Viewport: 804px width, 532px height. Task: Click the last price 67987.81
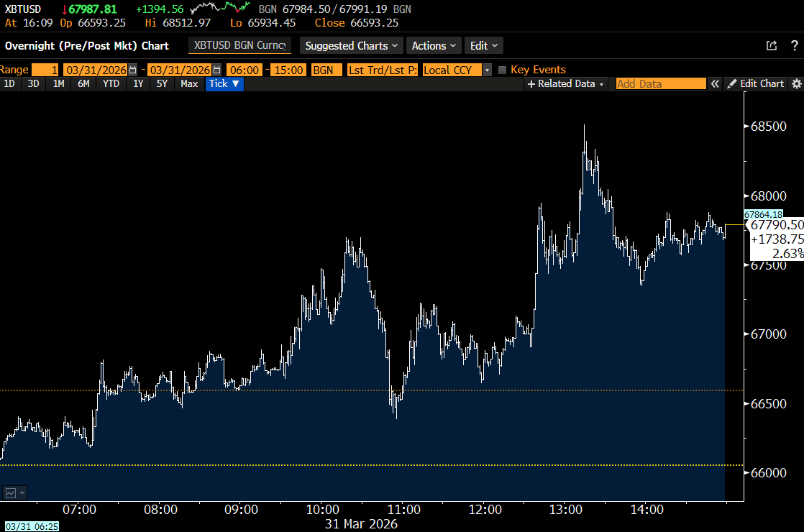coord(92,9)
